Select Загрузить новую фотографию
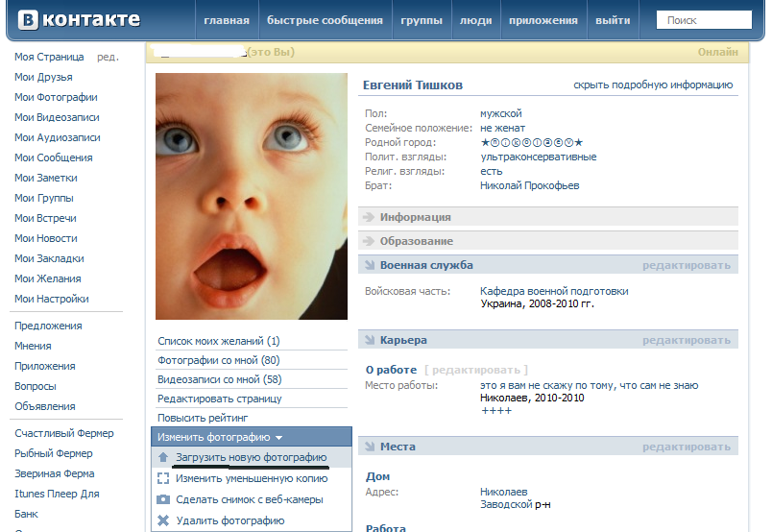Image resolution: width=772 pixels, height=532 pixels. click(x=252, y=457)
